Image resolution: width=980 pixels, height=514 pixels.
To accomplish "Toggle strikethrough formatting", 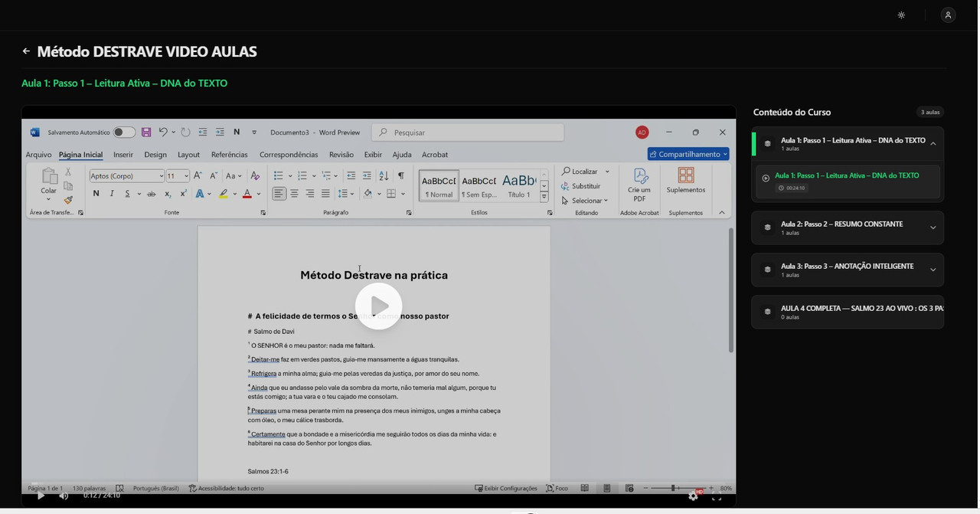I will pyautogui.click(x=151, y=194).
